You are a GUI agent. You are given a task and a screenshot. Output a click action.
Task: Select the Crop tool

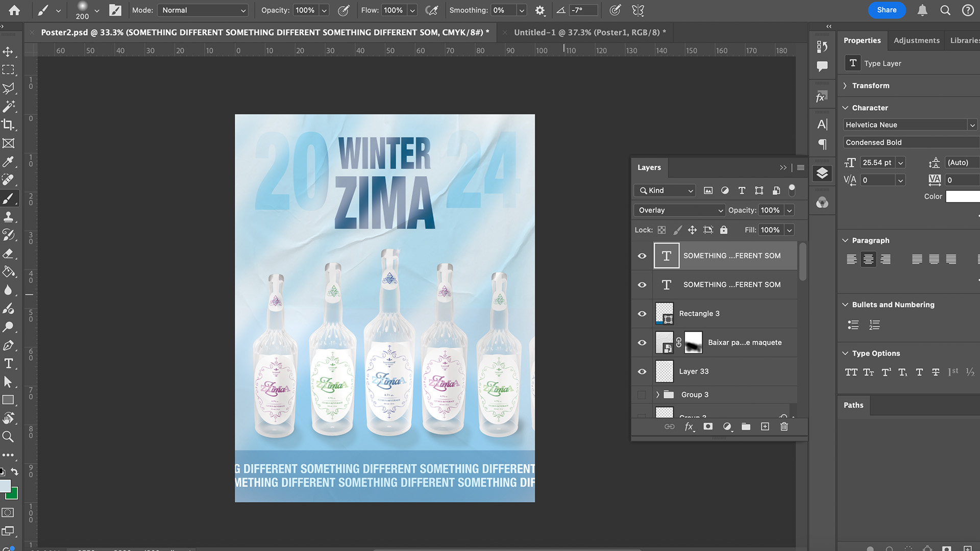click(x=9, y=124)
